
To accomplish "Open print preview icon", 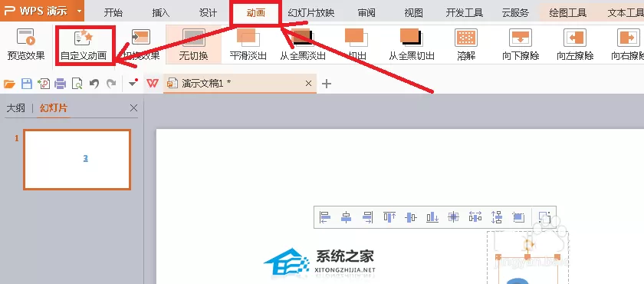I will coord(77,84).
